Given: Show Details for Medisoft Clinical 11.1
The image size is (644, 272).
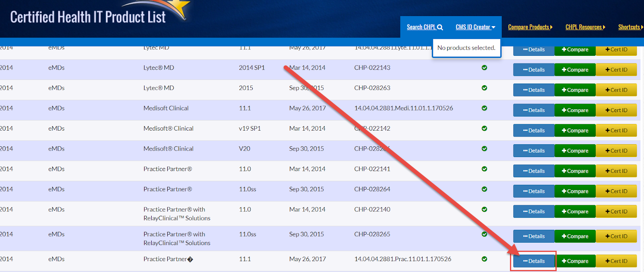Looking at the screenshot, I should tap(534, 110).
